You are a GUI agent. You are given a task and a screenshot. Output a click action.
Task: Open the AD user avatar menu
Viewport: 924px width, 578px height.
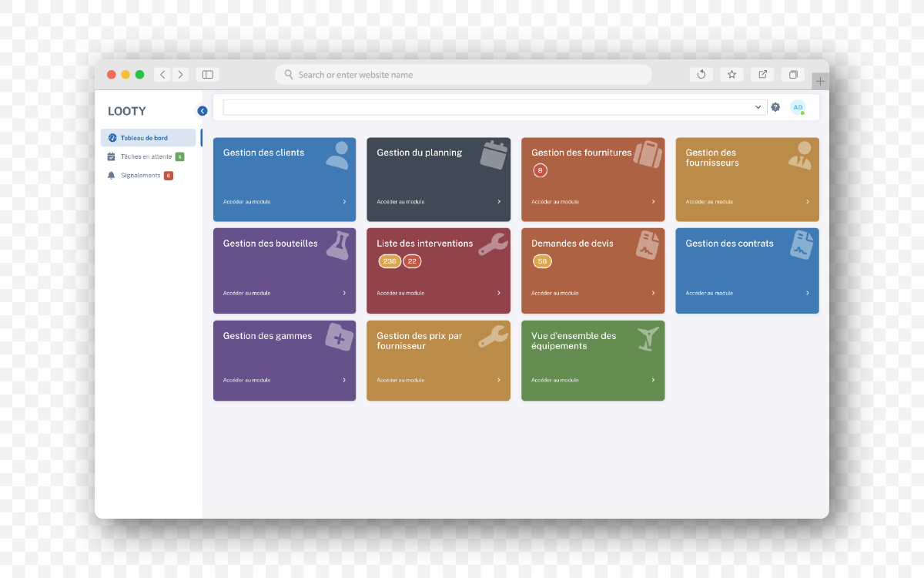[x=798, y=107]
